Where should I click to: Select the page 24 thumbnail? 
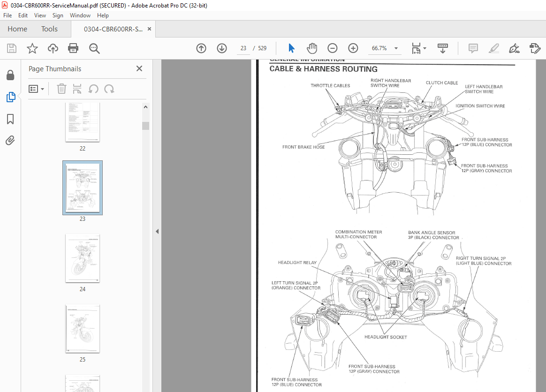click(x=83, y=258)
